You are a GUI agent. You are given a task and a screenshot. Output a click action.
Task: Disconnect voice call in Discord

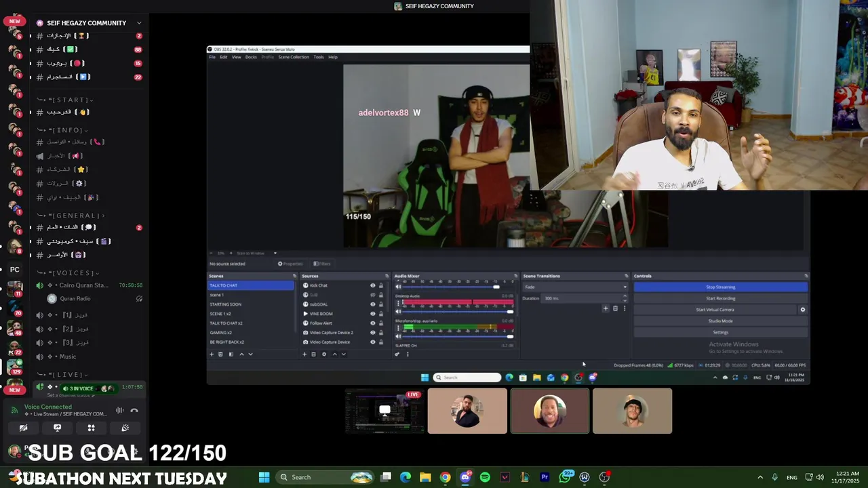coord(134,410)
